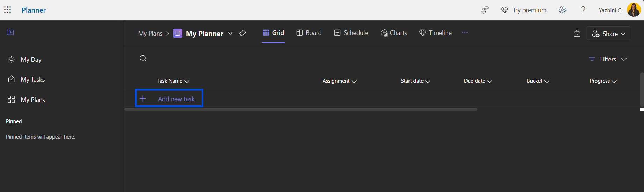The image size is (644, 192).
Task: Click the feedback people icon in header
Action: click(x=485, y=10)
